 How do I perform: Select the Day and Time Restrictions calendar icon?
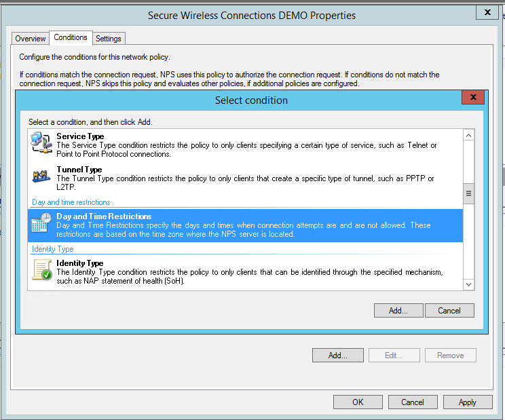(x=41, y=225)
